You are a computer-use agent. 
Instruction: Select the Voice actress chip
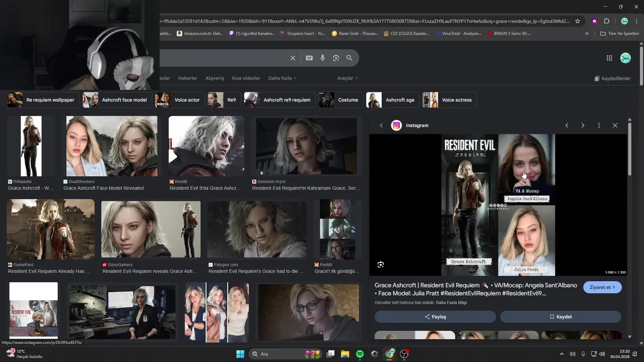(x=449, y=100)
